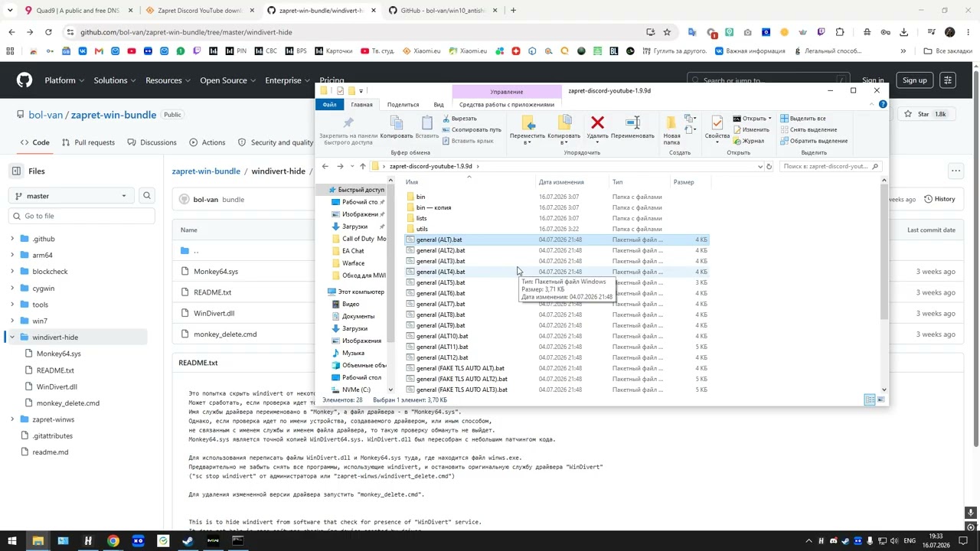Image resolution: width=980 pixels, height=551 pixels.
Task: Select the lists folder in Explorer
Action: click(x=421, y=218)
